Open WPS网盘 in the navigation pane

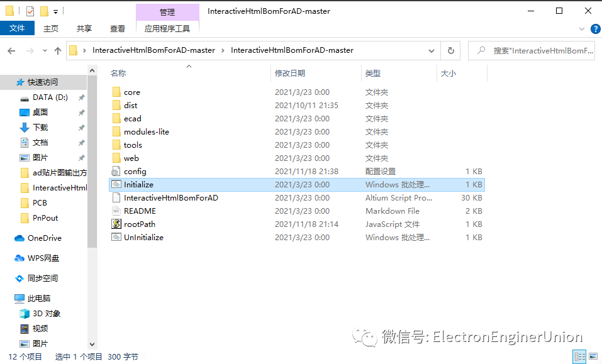coord(36,258)
